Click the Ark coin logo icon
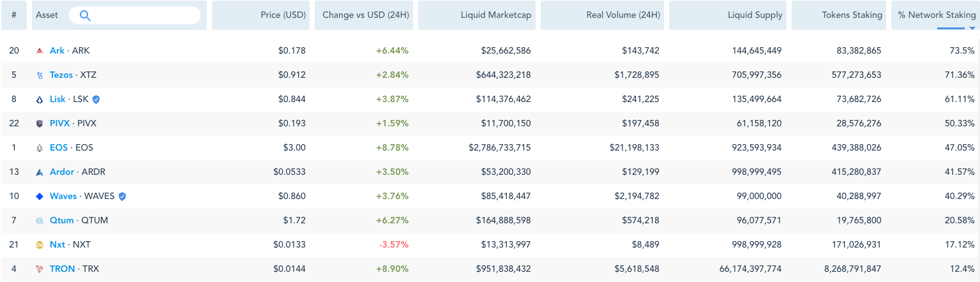Screen dimensions: 980x282 40,50
